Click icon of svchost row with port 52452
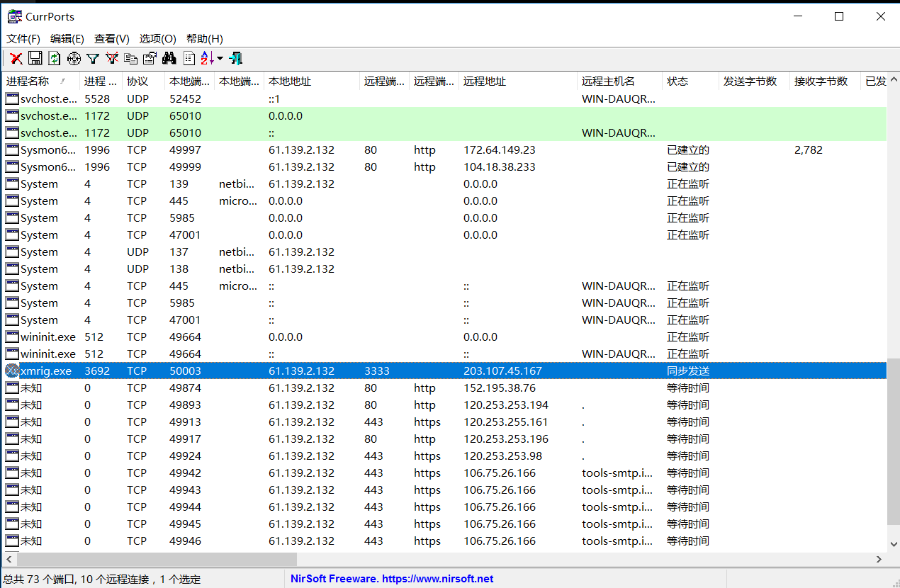The height and width of the screenshot is (588, 900). (x=12, y=99)
